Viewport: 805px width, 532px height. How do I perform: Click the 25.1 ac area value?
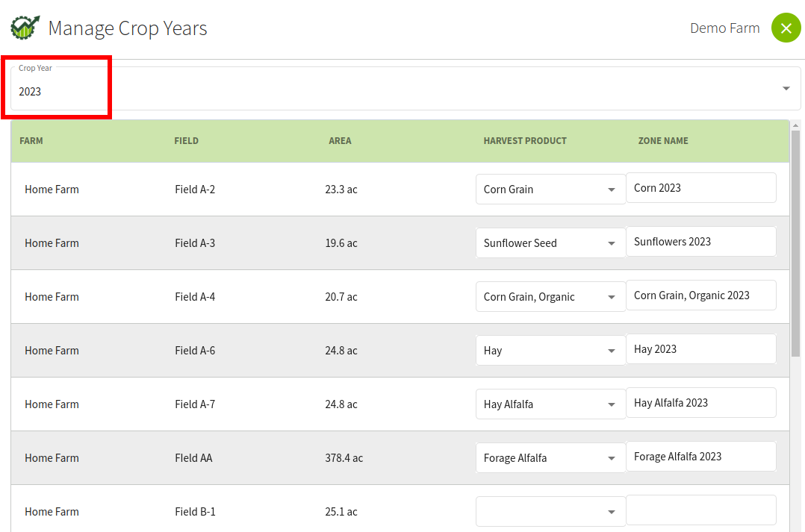[341, 511]
